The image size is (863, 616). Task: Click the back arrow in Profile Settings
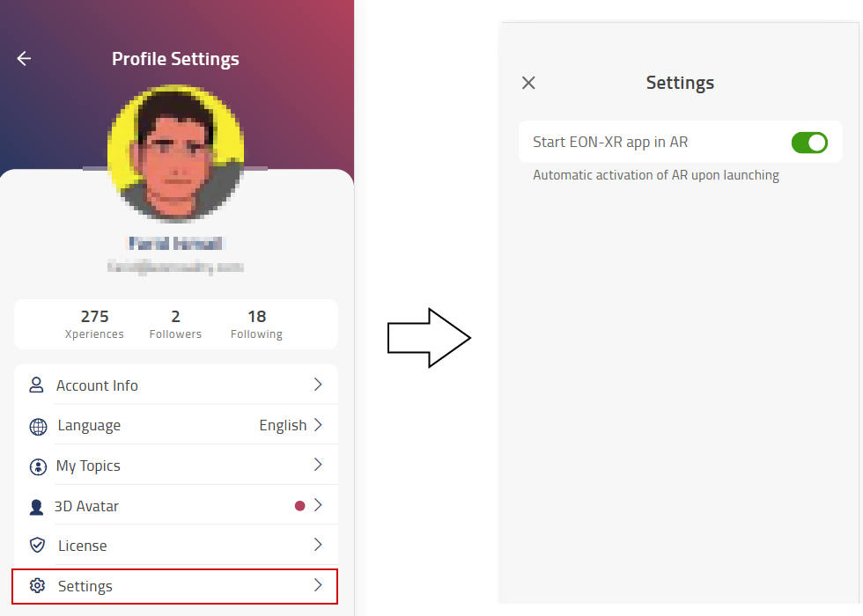click(24, 59)
